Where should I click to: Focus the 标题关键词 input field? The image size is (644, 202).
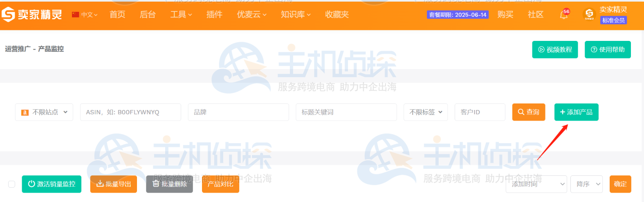click(346, 112)
